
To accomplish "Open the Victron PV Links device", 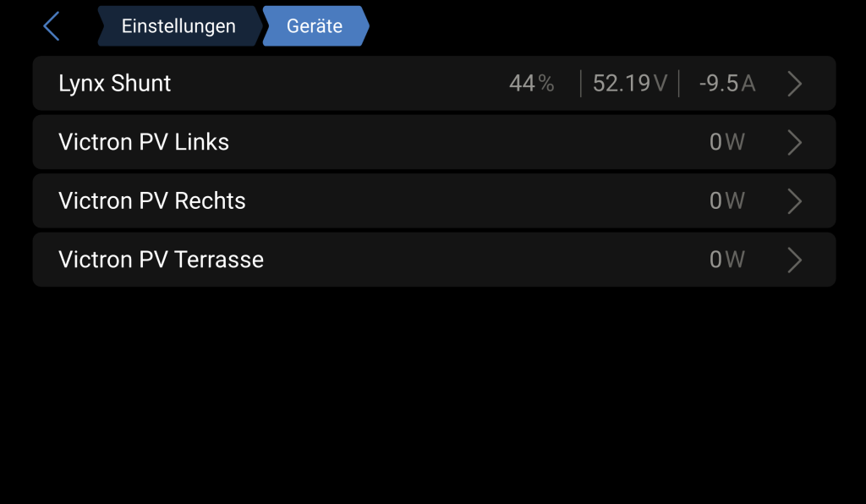I will (x=144, y=142).
